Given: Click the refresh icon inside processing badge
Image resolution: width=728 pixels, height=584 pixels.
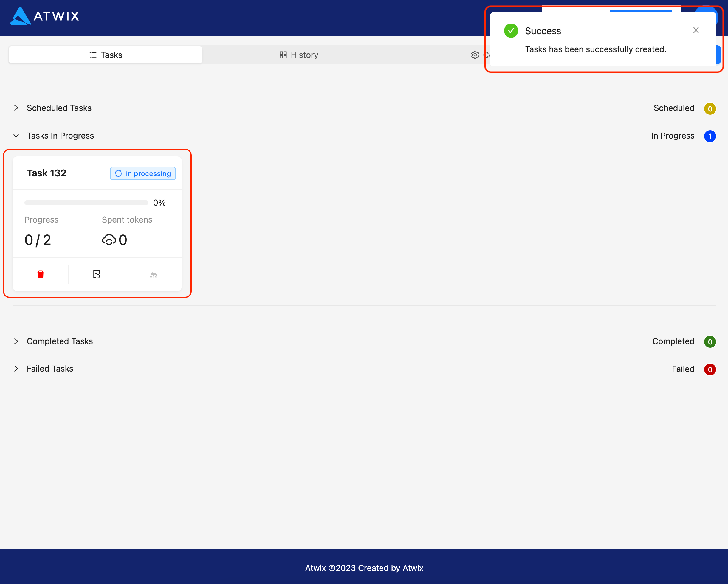Looking at the screenshot, I should pyautogui.click(x=119, y=173).
